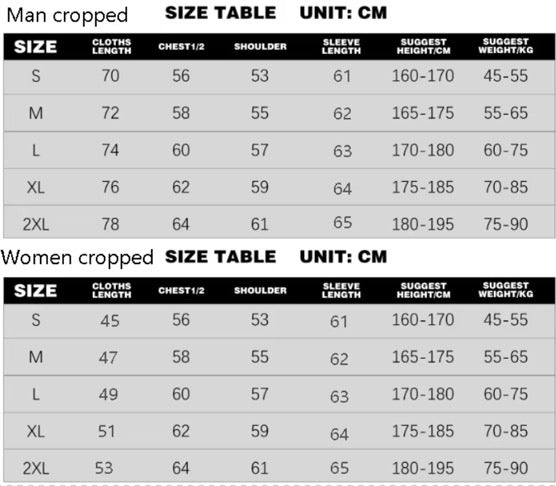Select the 2XL row label in Man table
The height and width of the screenshot is (486, 556).
point(36,224)
